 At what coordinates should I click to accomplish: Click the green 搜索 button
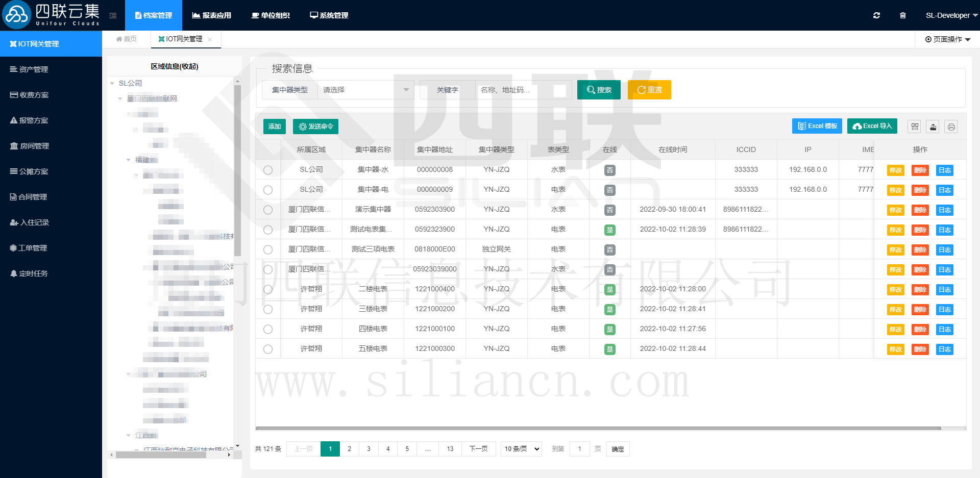pos(599,90)
